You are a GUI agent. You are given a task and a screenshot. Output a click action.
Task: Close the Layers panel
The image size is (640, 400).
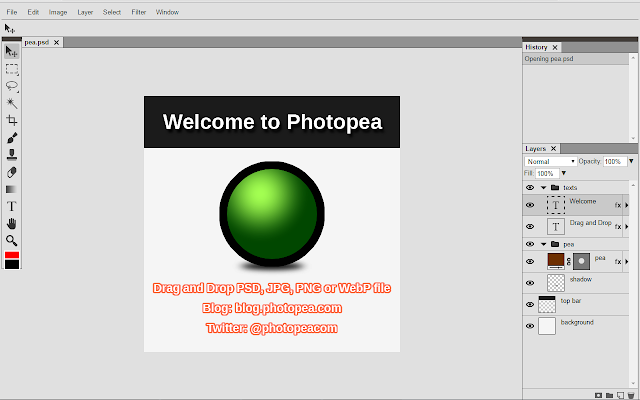(553, 149)
